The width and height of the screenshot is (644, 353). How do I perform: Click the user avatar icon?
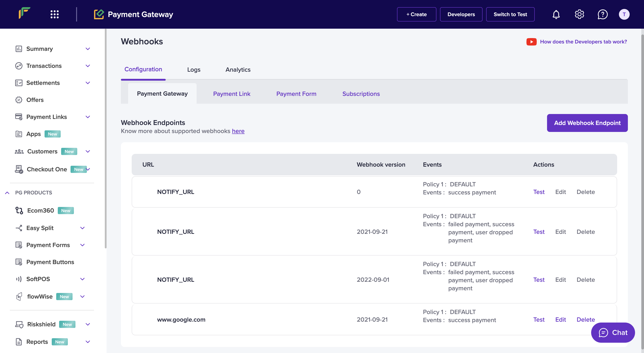pyautogui.click(x=624, y=14)
